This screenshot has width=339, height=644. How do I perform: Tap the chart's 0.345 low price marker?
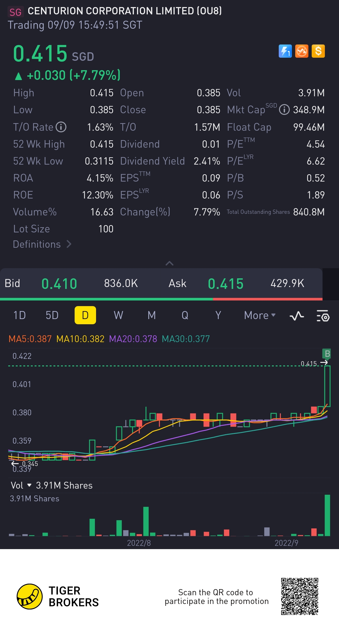[25, 464]
